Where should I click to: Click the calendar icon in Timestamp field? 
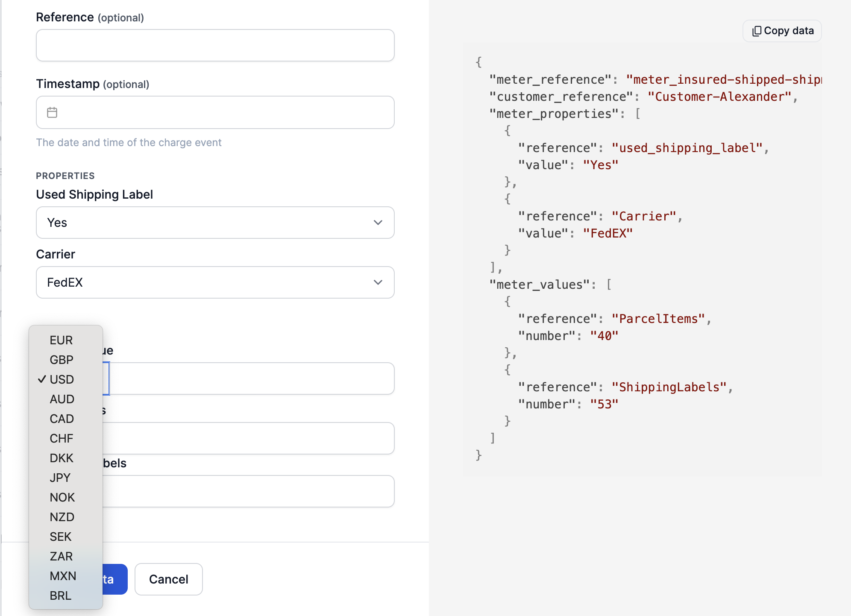click(x=52, y=112)
